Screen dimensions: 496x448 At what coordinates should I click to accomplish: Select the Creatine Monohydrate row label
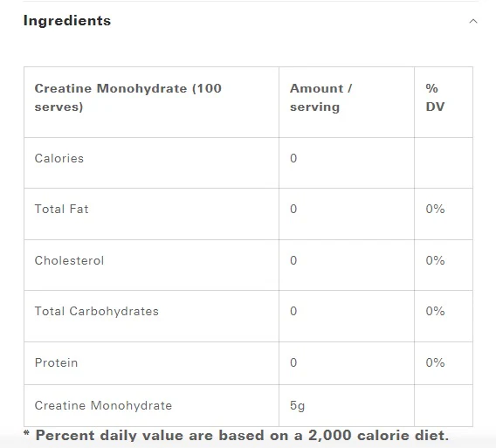[103, 405]
